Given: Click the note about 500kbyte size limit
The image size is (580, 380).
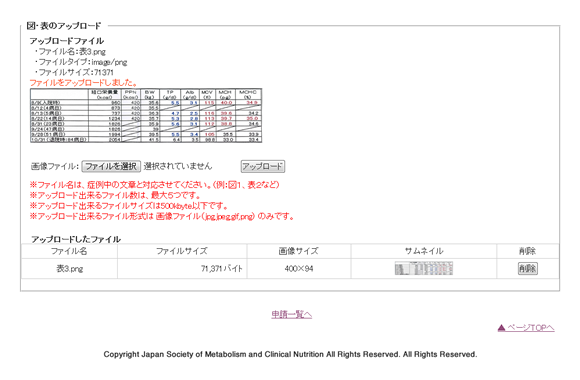Looking at the screenshot, I should click(129, 206).
